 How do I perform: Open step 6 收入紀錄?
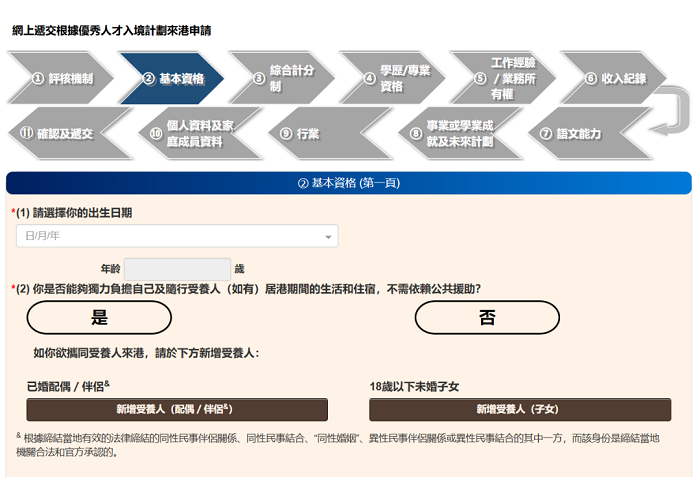point(615,79)
